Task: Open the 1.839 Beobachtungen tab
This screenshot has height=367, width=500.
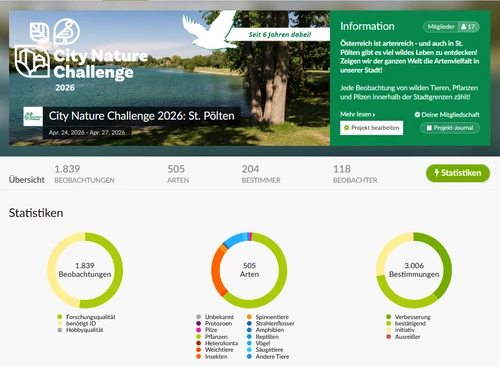Action: [84, 174]
